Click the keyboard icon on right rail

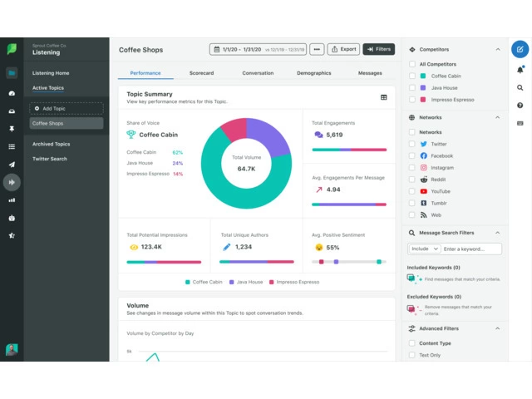point(520,123)
